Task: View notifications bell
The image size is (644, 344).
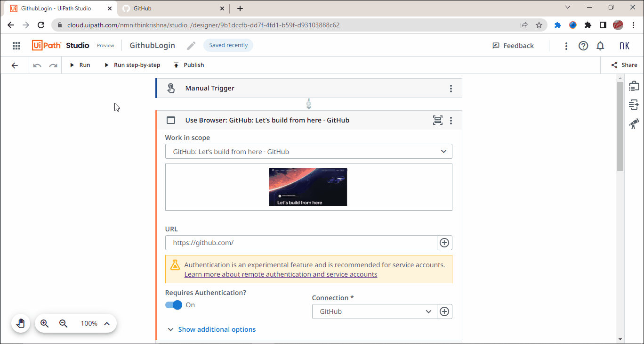Action: pyautogui.click(x=600, y=46)
